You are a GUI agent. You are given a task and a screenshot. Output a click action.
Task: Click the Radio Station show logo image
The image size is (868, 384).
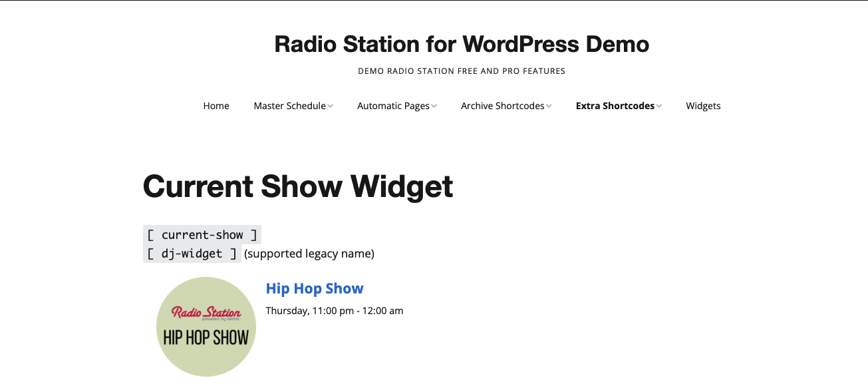tap(206, 326)
